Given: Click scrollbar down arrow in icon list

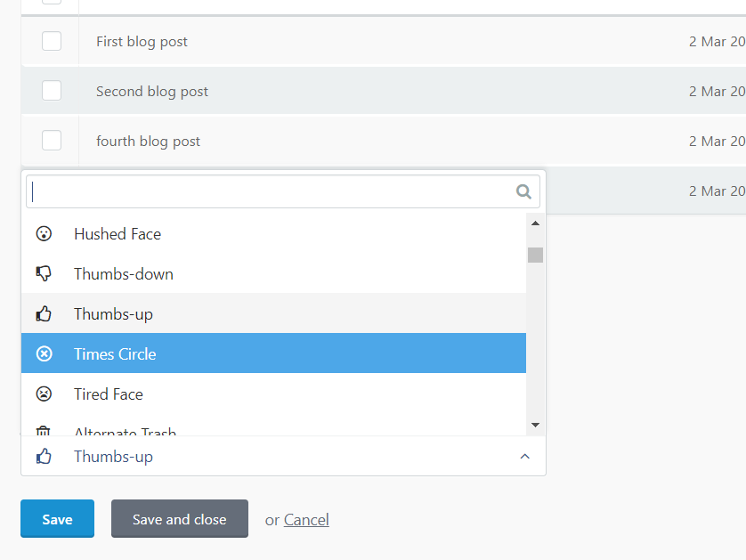Looking at the screenshot, I should [535, 425].
